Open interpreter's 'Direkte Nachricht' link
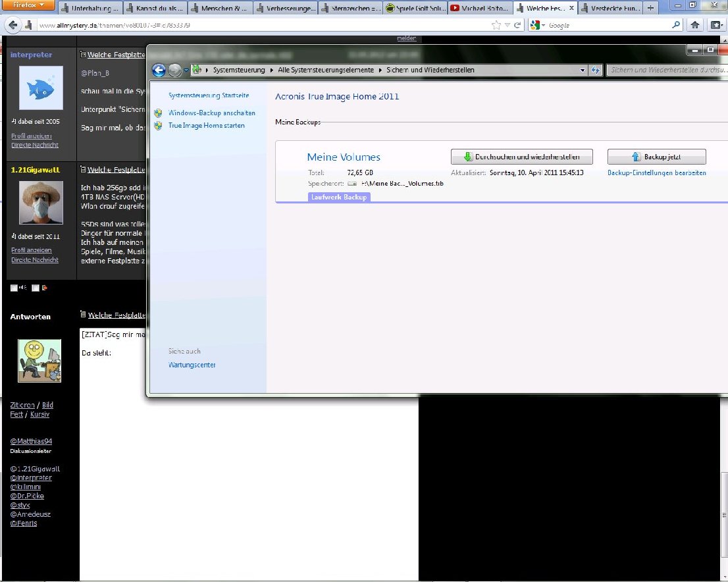Viewport: 728px width, 582px height. click(x=35, y=145)
